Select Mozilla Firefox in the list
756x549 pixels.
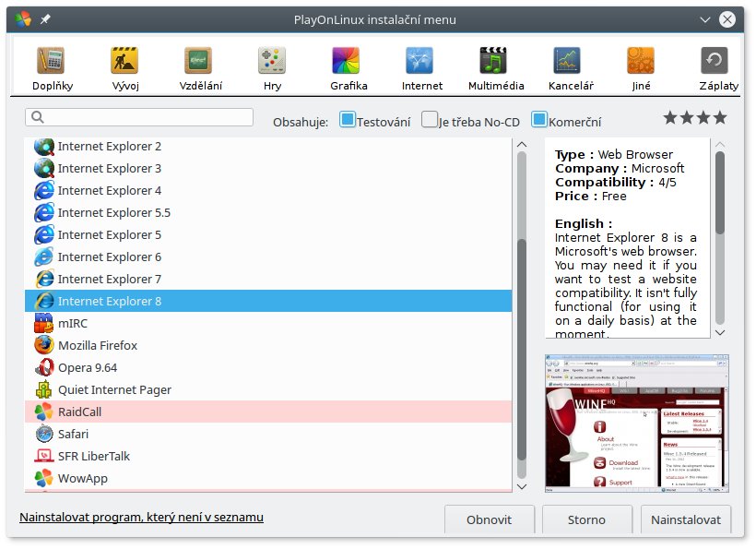tap(268, 345)
